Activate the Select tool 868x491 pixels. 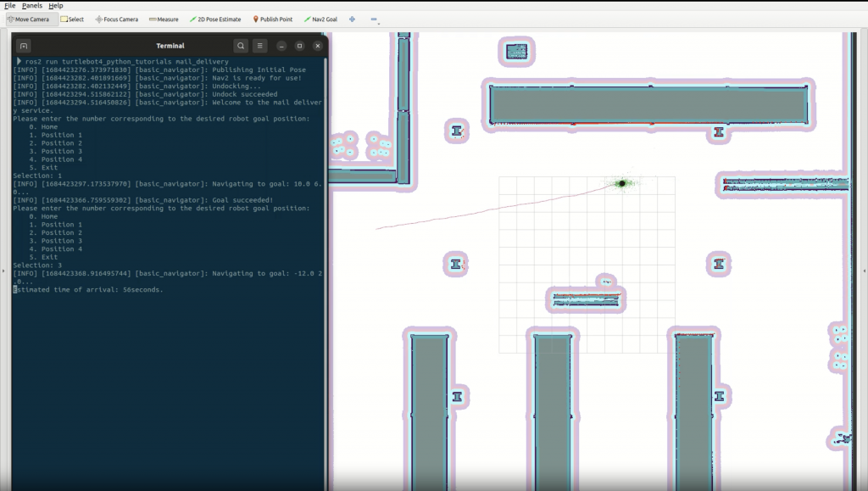point(71,19)
